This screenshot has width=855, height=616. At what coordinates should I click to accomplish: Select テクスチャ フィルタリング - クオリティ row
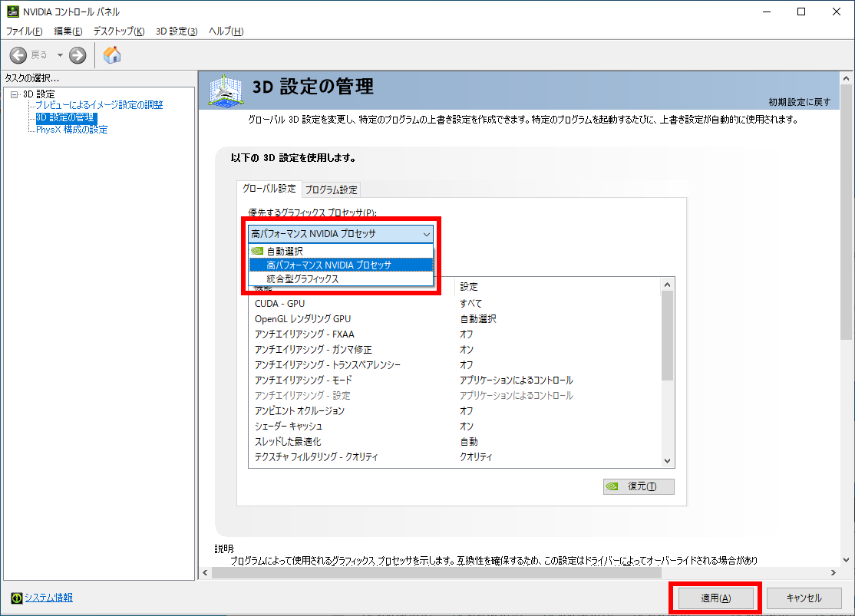(455, 456)
